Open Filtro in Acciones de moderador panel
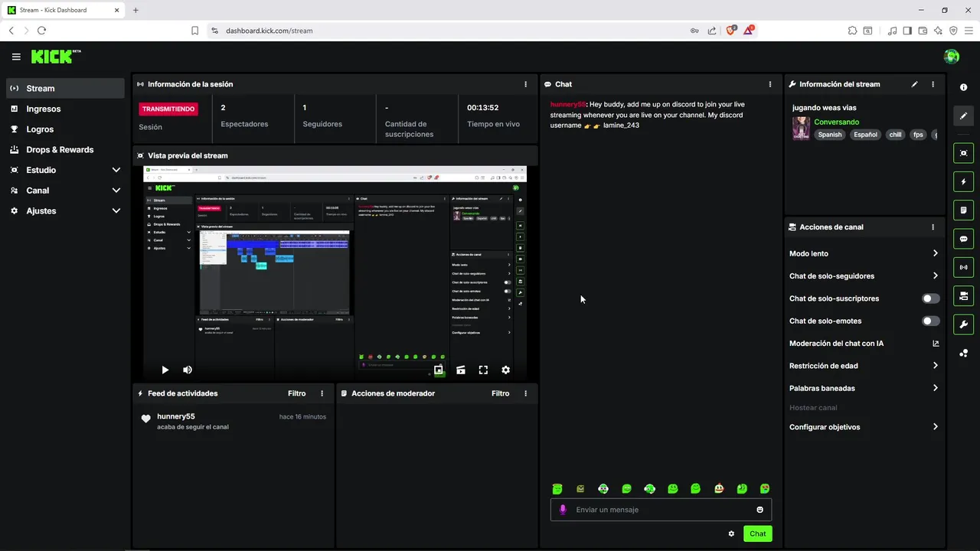This screenshot has height=551, width=980. [501, 393]
